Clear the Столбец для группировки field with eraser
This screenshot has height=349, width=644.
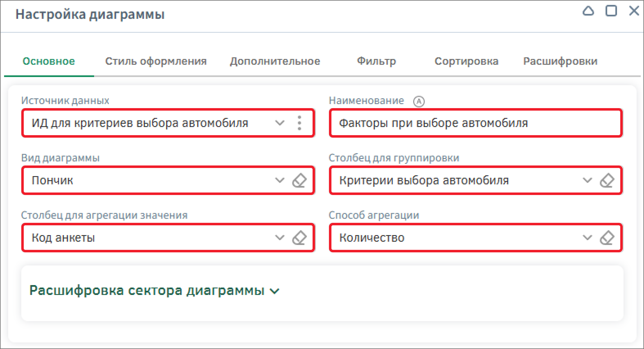click(x=607, y=180)
